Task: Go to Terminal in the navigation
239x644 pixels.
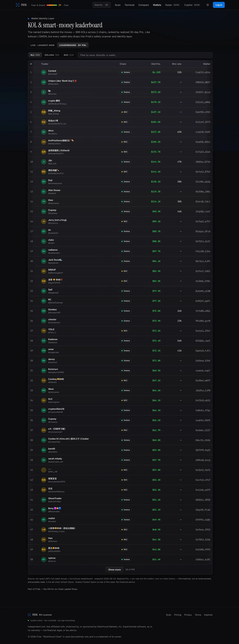Action: pos(129,5)
